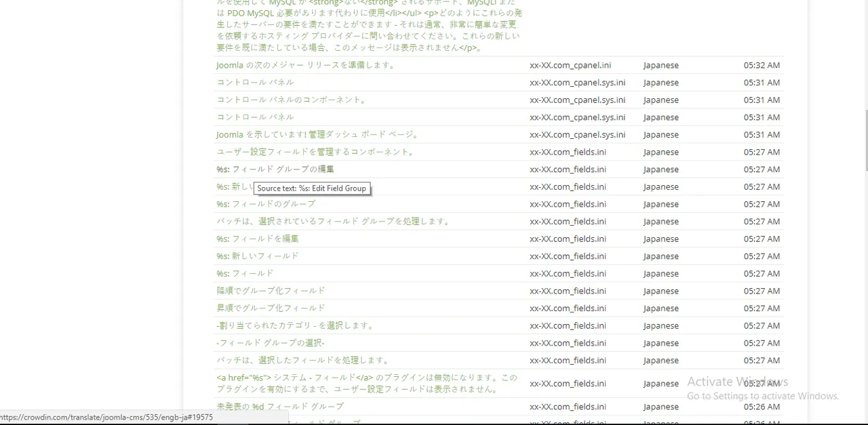Click 'Japanese' in the 'Joomla の次のメジャー' row
868x425 pixels.
click(x=661, y=65)
